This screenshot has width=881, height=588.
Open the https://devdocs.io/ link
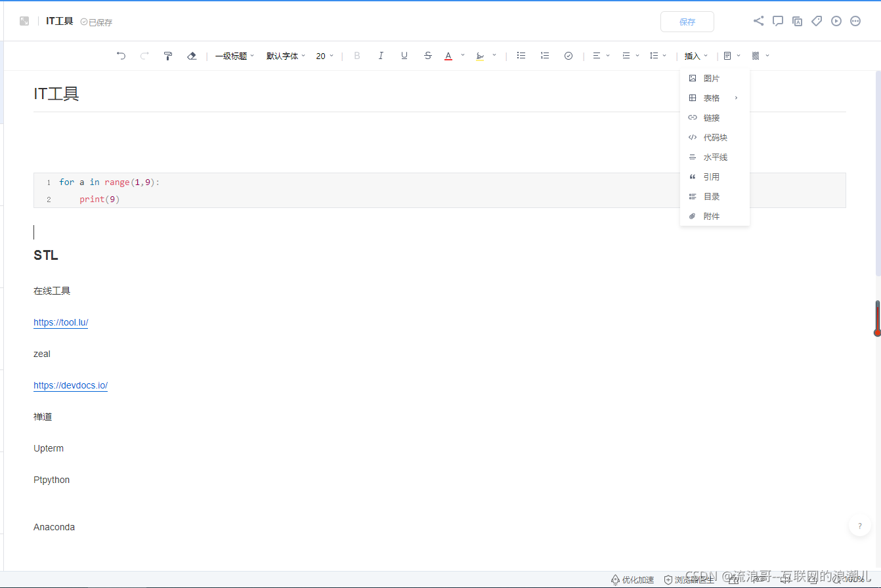point(70,385)
